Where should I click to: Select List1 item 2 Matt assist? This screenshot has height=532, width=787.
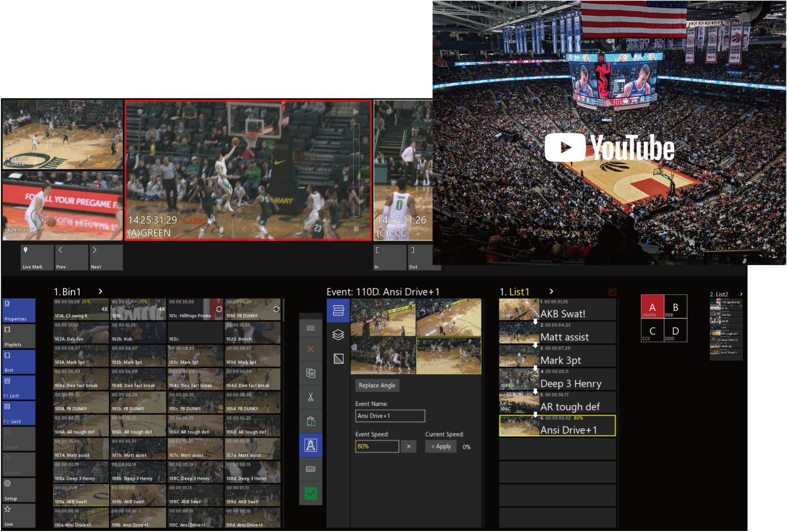point(557,333)
